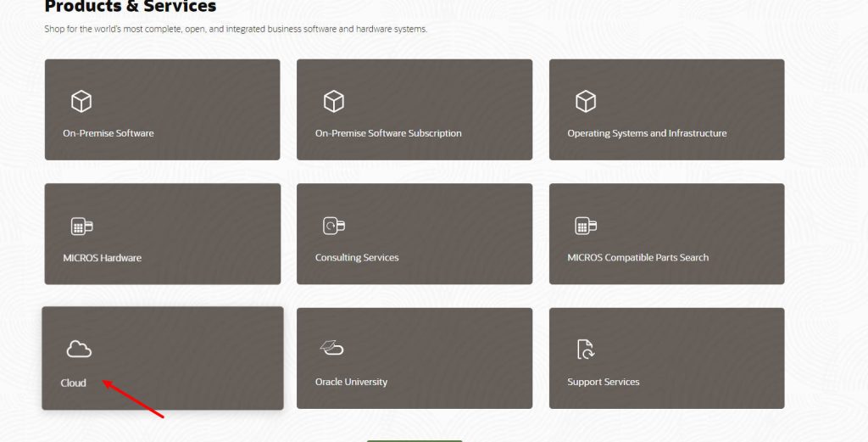Image resolution: width=868 pixels, height=442 pixels.
Task: Open On-Premise Software Subscription label link
Action: click(x=388, y=133)
